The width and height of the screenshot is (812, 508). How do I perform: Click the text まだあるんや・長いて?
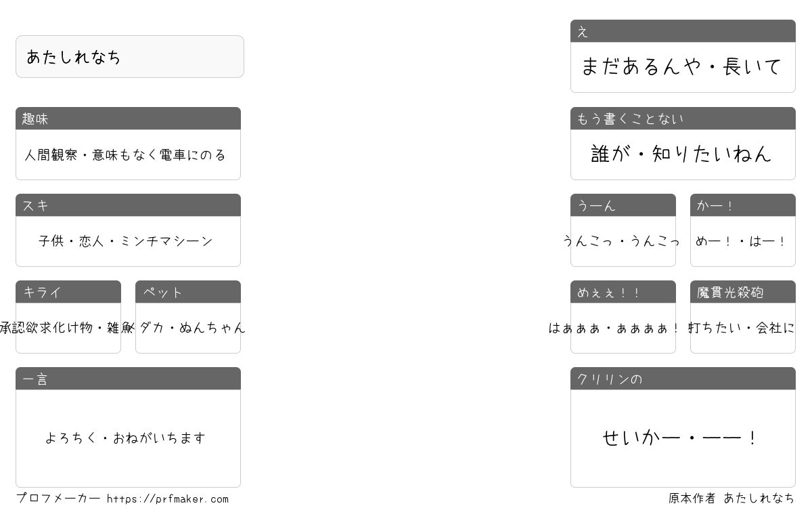tap(681, 66)
